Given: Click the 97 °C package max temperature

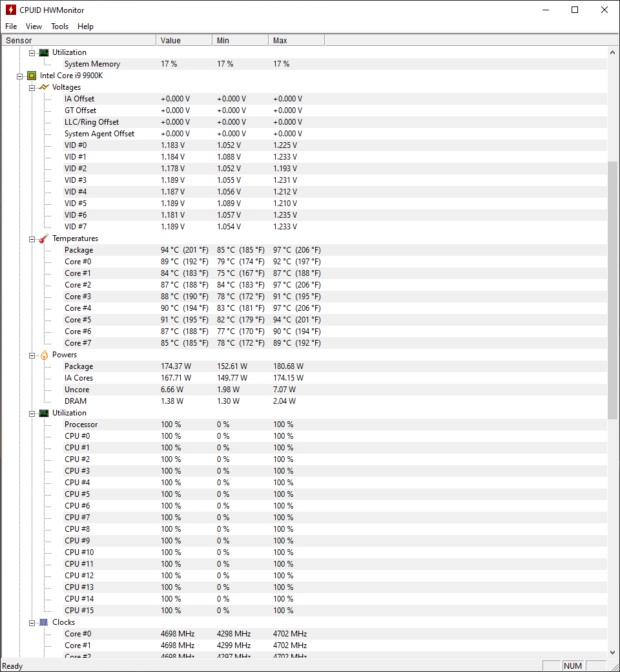Looking at the screenshot, I should pyautogui.click(x=296, y=250).
